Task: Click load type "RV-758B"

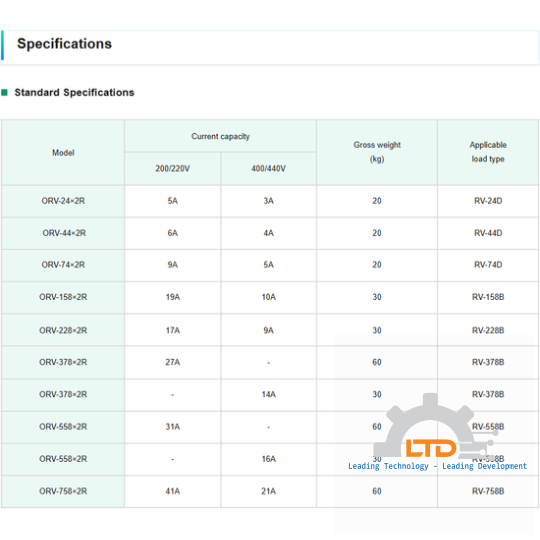Action: (x=488, y=491)
